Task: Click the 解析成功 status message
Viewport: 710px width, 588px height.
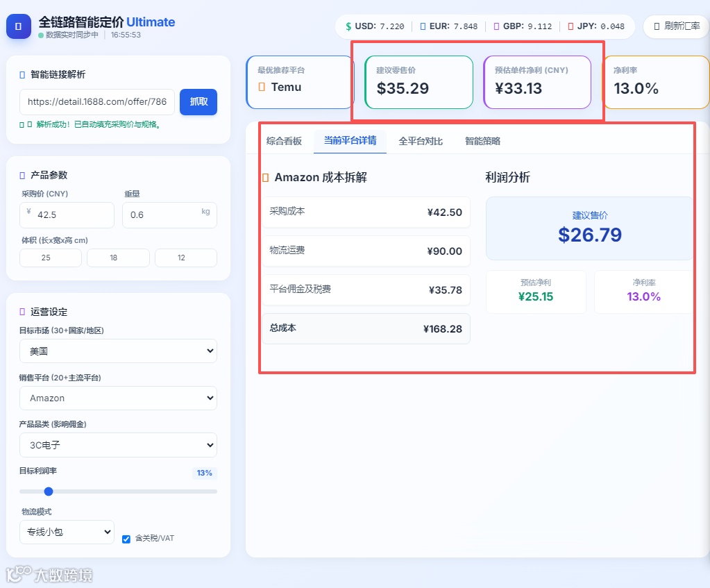Action: tap(99, 124)
